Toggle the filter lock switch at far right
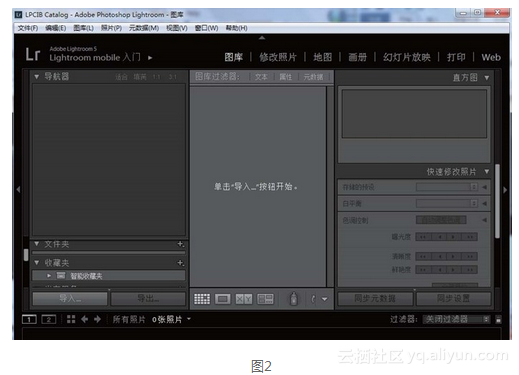Viewport: 519px width, 375px height. coord(498,319)
